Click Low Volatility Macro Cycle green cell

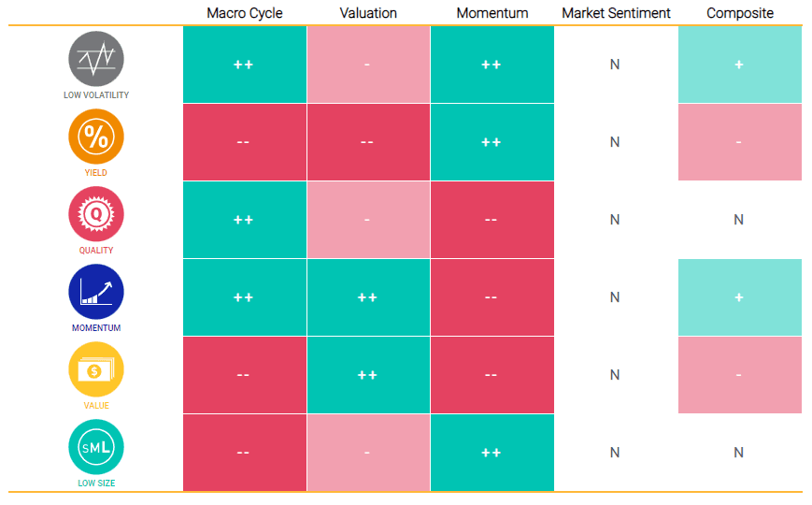coord(244,65)
